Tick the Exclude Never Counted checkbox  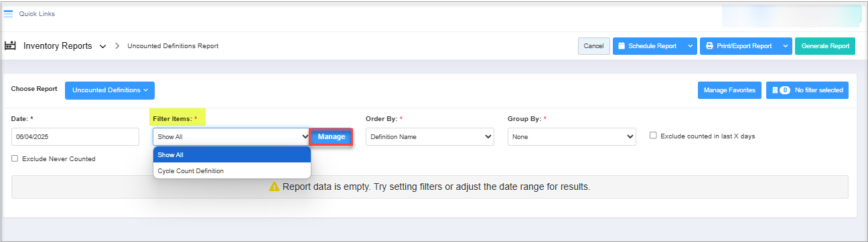pyautogui.click(x=15, y=159)
